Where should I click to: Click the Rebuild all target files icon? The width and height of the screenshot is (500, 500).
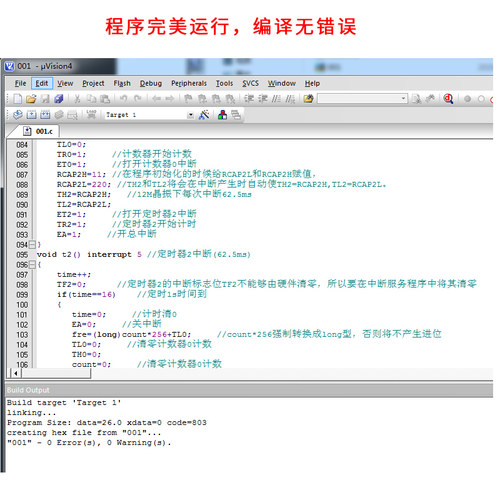[45, 115]
